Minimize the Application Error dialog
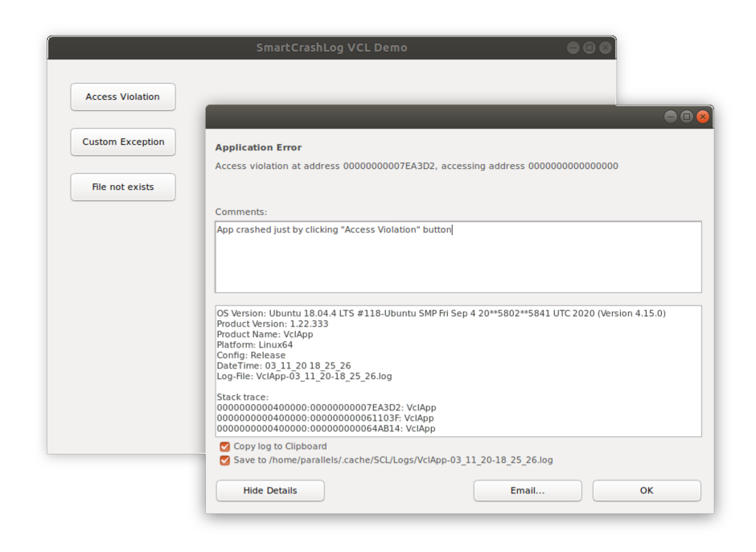Viewport: 756px width, 552px height. tap(671, 117)
